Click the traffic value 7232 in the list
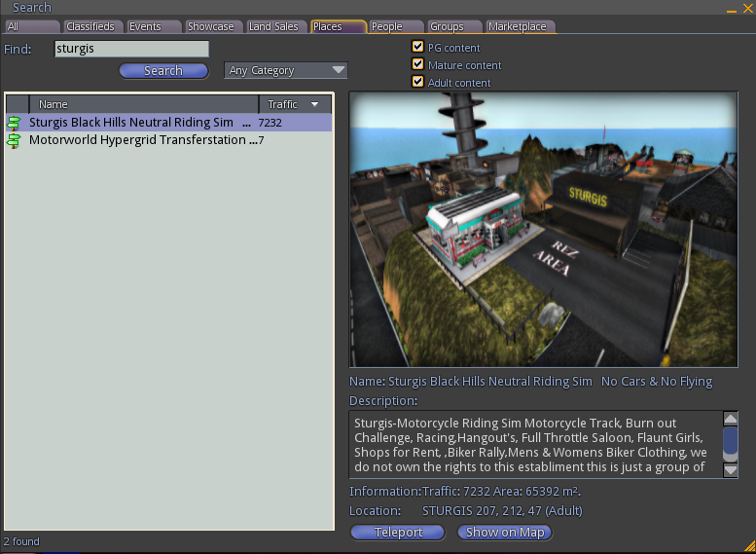The height and width of the screenshot is (554, 756). click(270, 123)
